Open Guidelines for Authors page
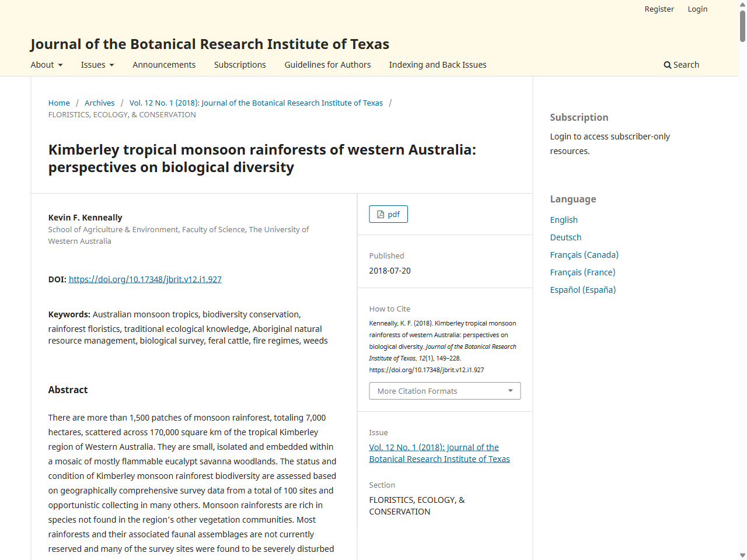This screenshot has width=747, height=560. click(x=327, y=65)
